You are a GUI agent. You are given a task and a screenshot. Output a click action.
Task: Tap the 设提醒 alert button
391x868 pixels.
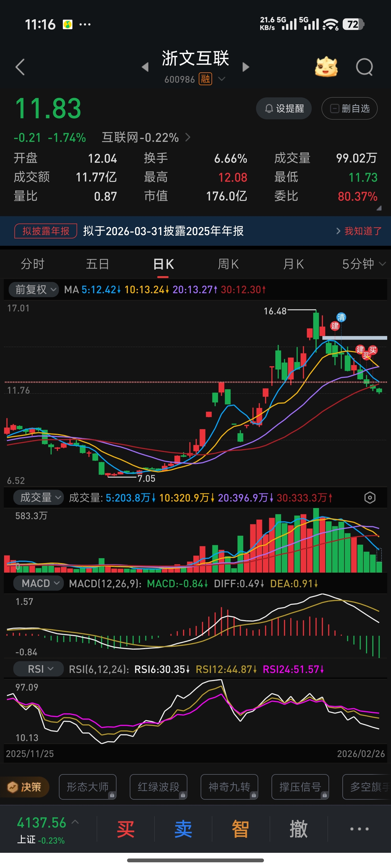284,108
